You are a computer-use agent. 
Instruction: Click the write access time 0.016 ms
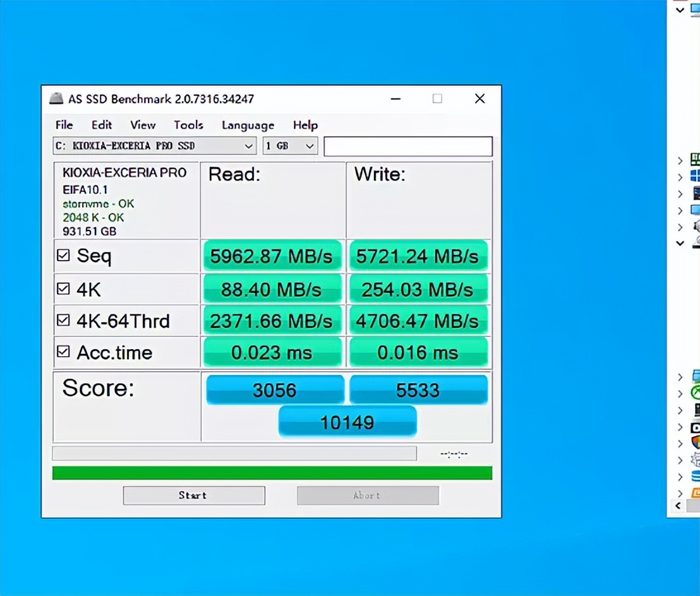click(x=418, y=352)
